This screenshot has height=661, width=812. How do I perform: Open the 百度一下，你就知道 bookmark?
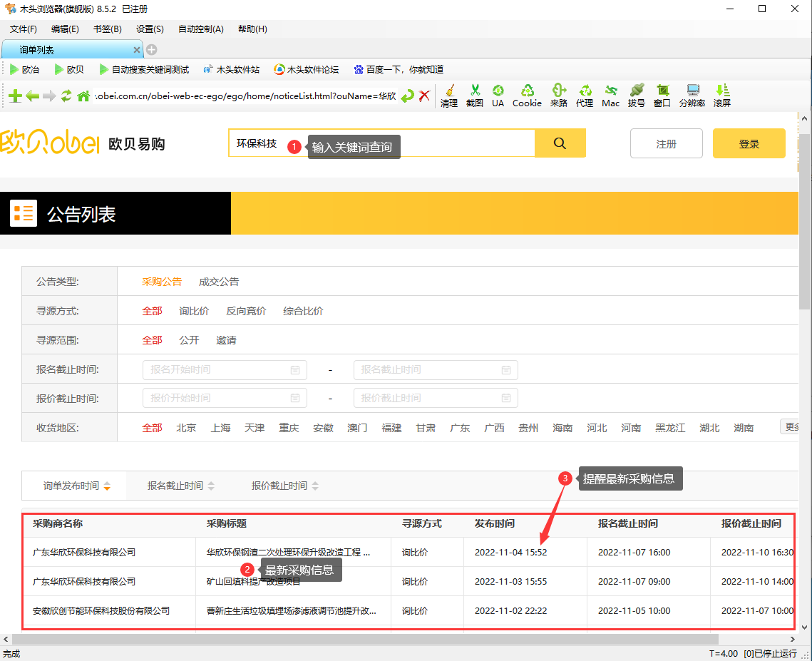point(399,69)
